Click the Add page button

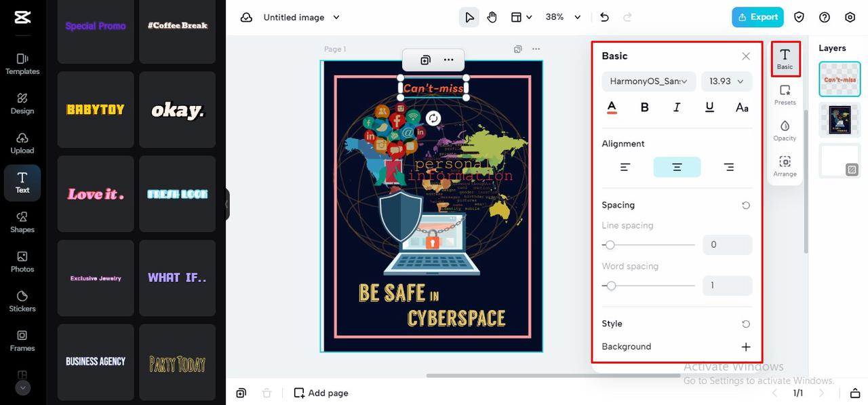[x=321, y=393]
